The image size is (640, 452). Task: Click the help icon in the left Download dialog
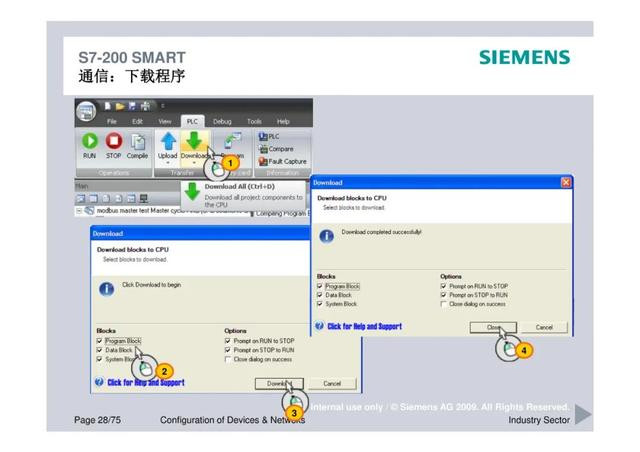(99, 382)
